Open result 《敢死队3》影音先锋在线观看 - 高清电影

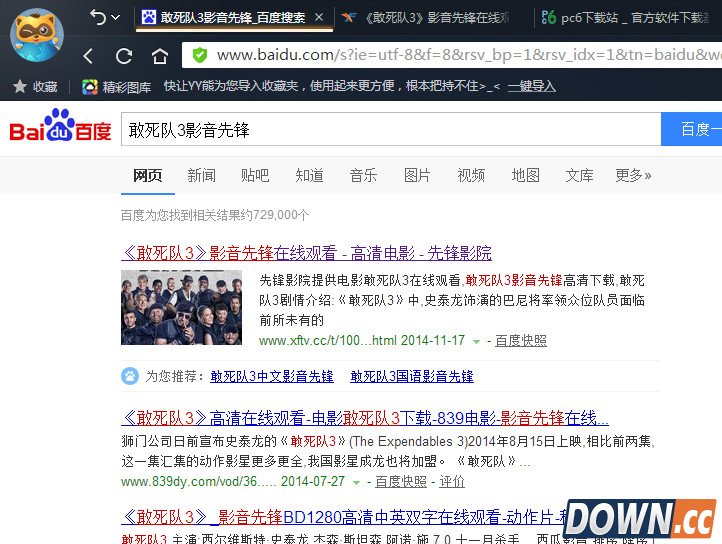click(x=306, y=253)
